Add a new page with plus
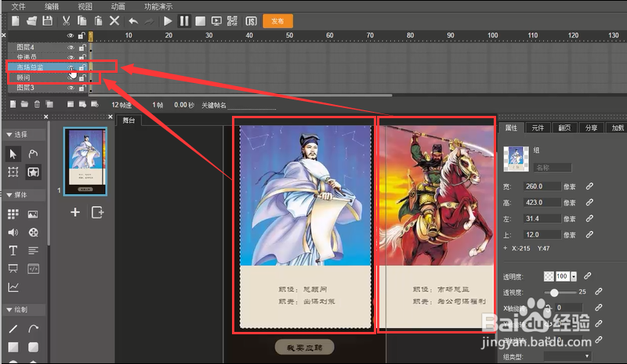The image size is (627, 364). [75, 212]
